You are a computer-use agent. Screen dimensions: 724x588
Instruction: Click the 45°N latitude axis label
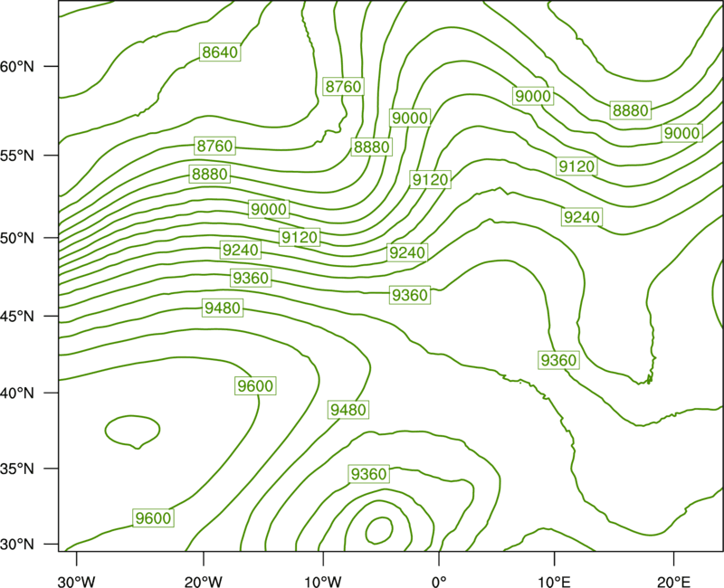17,316
